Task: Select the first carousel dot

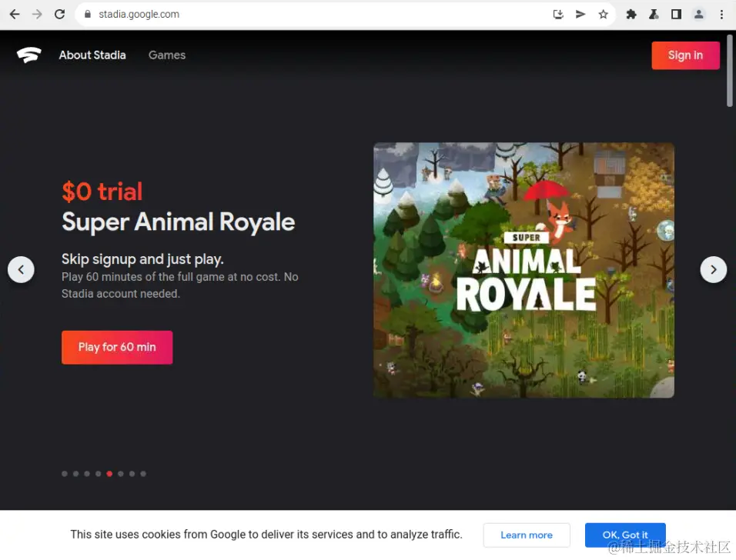Action: tap(65, 474)
